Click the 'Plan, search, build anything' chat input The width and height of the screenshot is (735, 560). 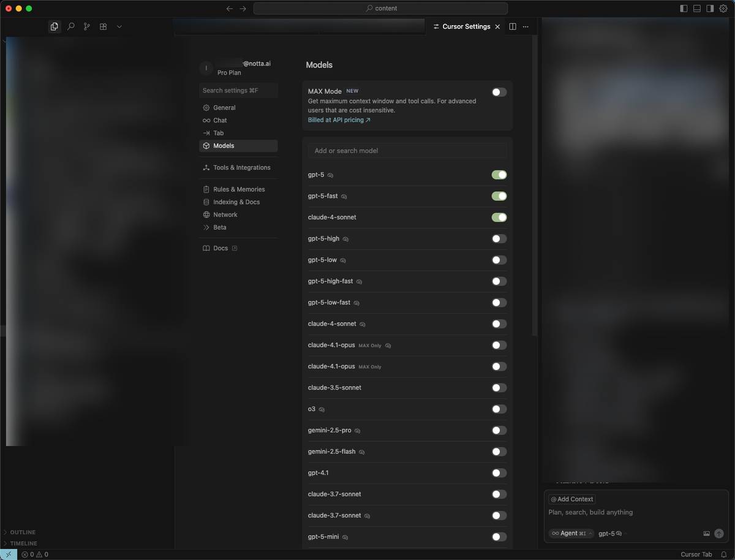pyautogui.click(x=636, y=512)
